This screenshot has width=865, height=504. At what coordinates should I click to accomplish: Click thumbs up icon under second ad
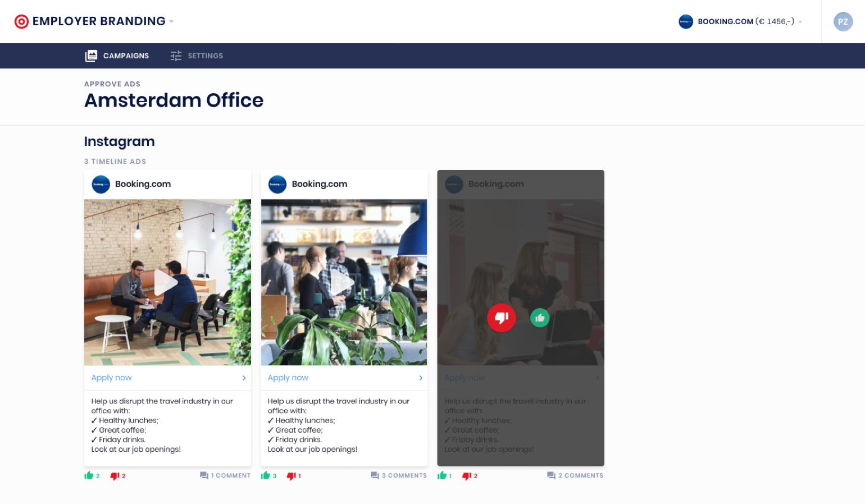click(x=266, y=475)
